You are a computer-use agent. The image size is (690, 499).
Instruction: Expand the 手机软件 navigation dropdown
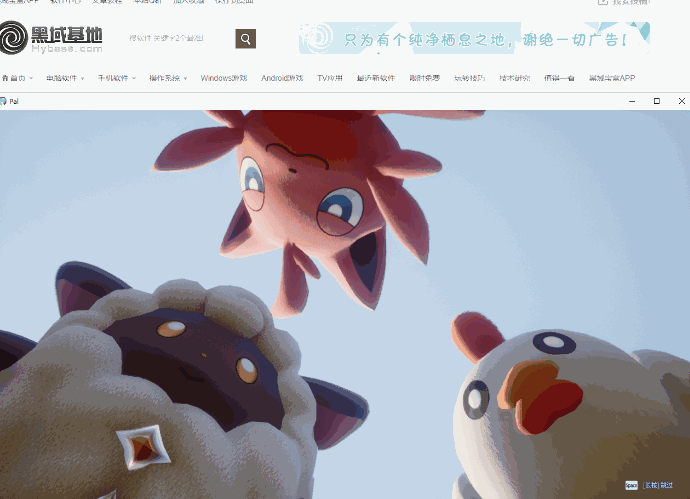[x=117, y=78]
